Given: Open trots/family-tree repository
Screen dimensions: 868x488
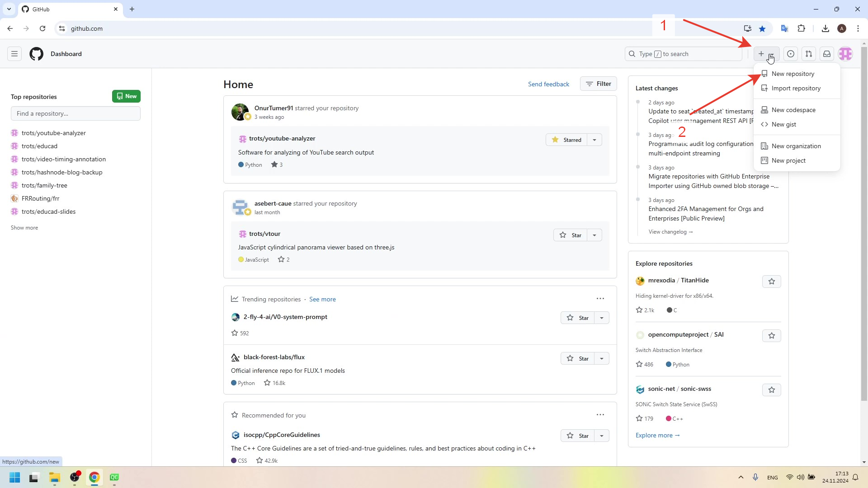Looking at the screenshot, I should (x=44, y=185).
